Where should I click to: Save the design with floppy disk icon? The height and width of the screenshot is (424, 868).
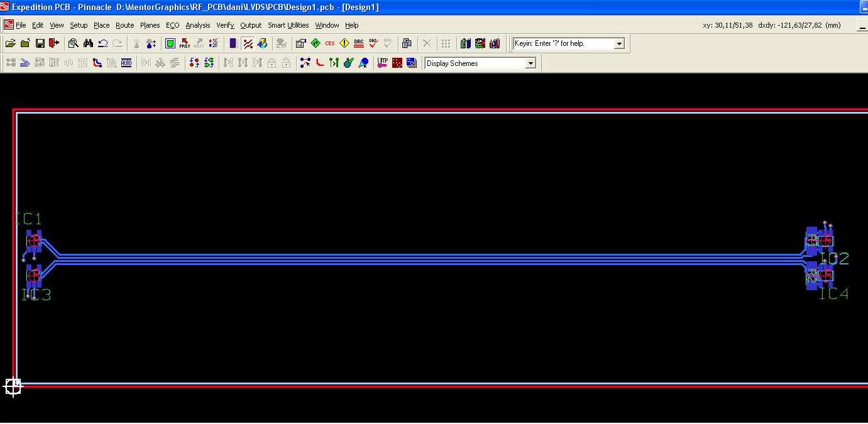coord(40,43)
